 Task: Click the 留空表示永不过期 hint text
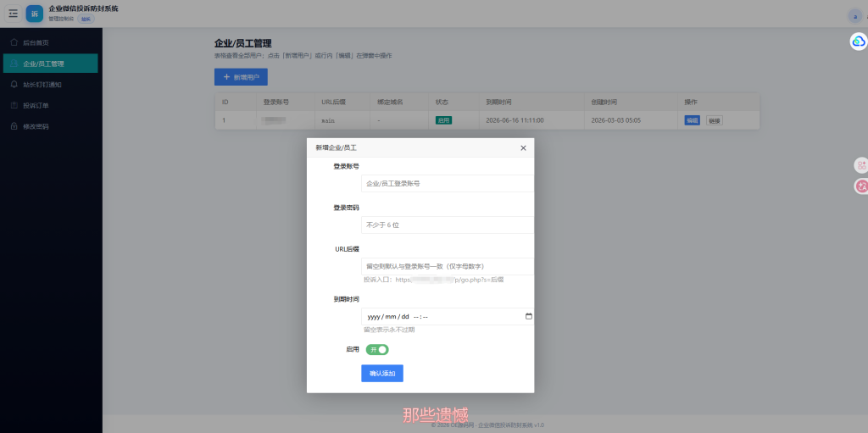(389, 330)
